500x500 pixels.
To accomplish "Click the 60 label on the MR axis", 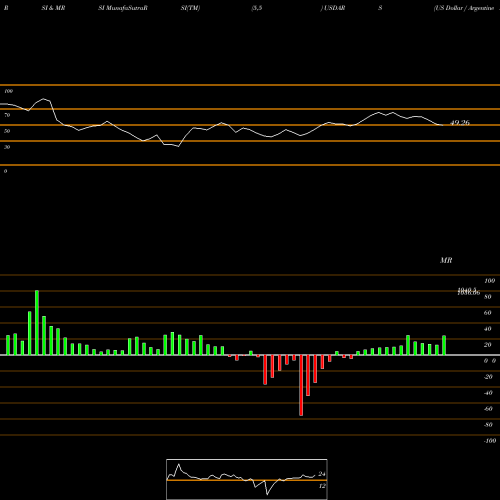I will 488,313.
